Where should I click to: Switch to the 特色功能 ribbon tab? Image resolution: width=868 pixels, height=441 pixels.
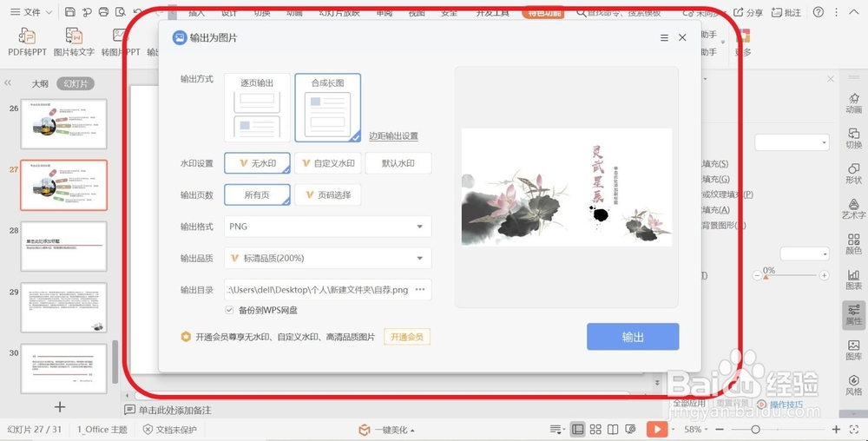coord(543,13)
